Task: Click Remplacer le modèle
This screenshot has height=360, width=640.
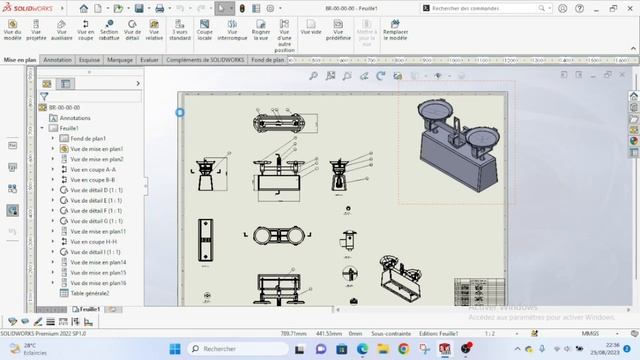Action: coord(395,30)
